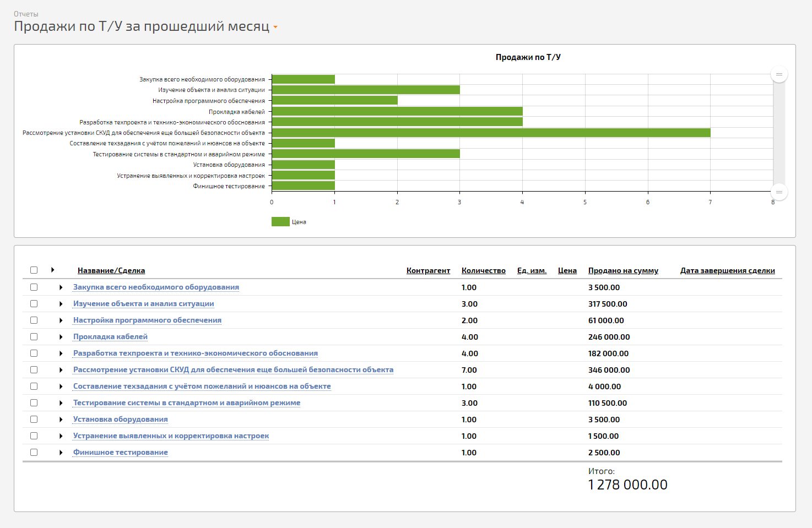Sort by Дата завершения сделки column
This screenshot has width=812, height=528.
[727, 270]
